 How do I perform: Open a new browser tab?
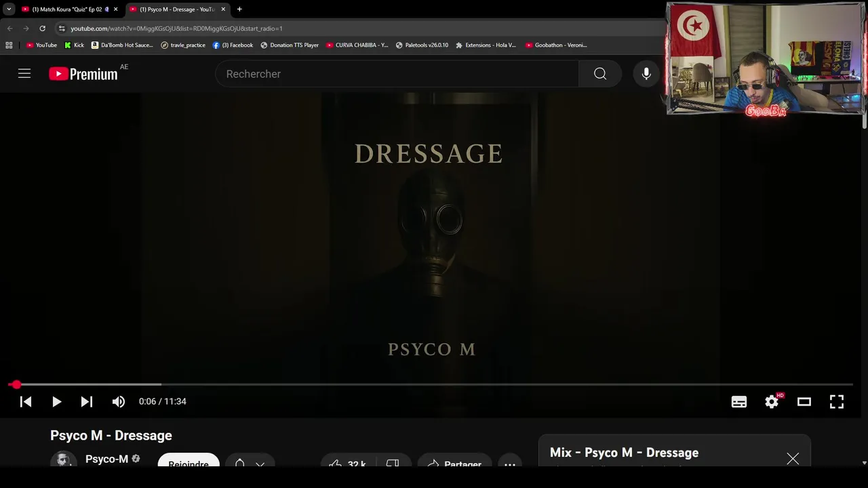click(239, 9)
